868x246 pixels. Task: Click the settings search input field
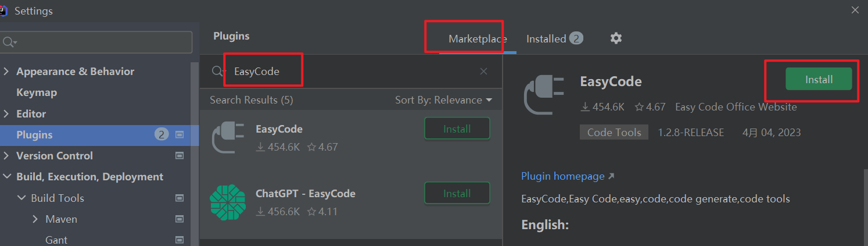96,42
